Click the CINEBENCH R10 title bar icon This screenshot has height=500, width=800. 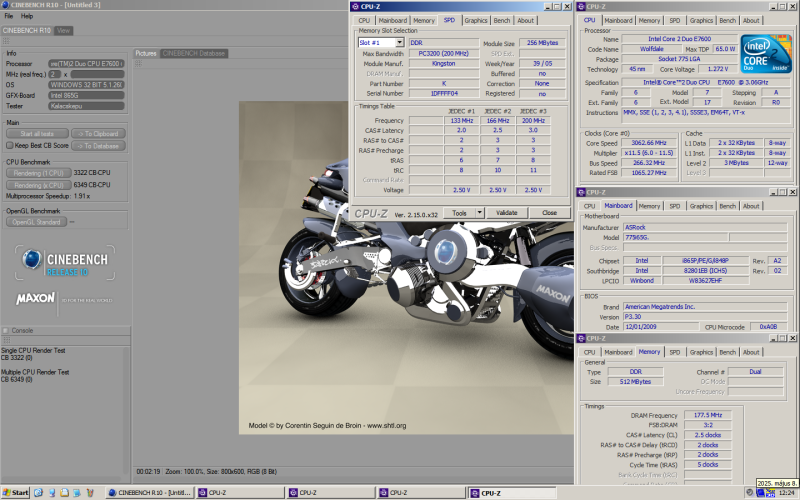6,5
